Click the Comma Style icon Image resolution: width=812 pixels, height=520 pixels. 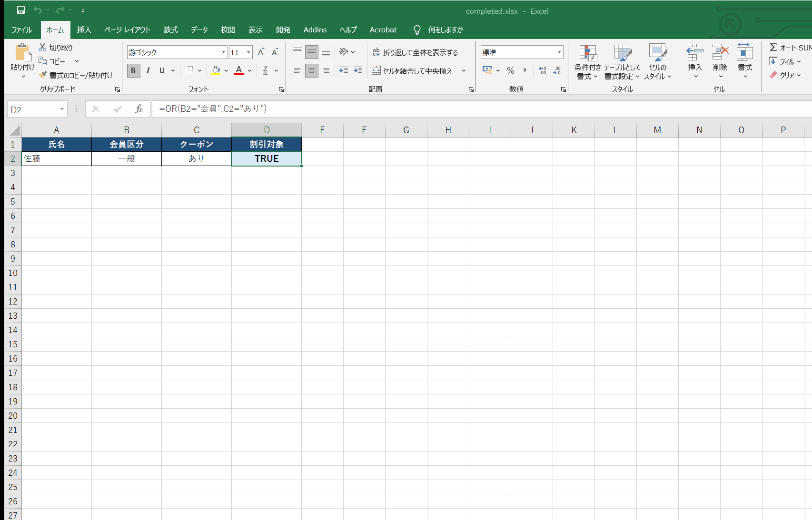tap(525, 70)
